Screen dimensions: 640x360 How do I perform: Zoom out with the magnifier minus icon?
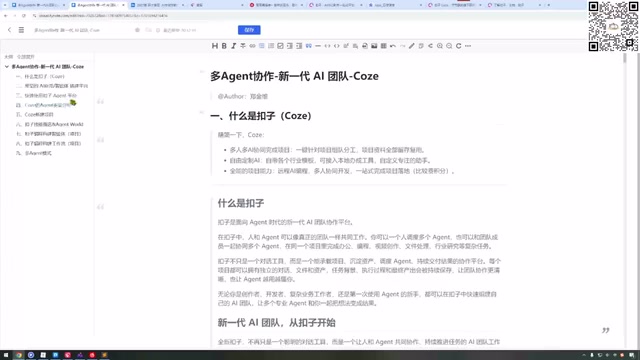coord(449,46)
